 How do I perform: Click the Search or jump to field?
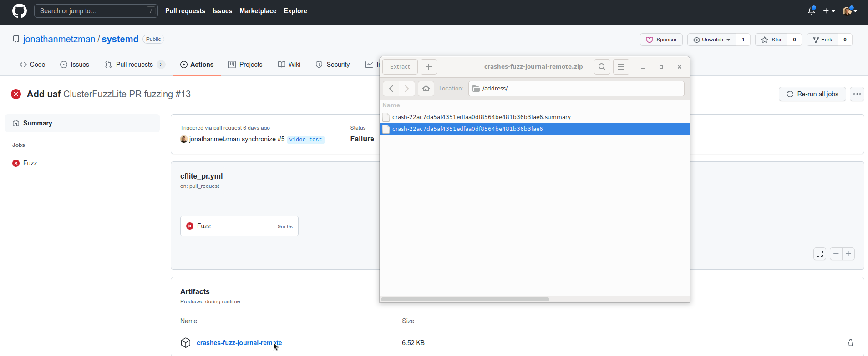pos(96,11)
